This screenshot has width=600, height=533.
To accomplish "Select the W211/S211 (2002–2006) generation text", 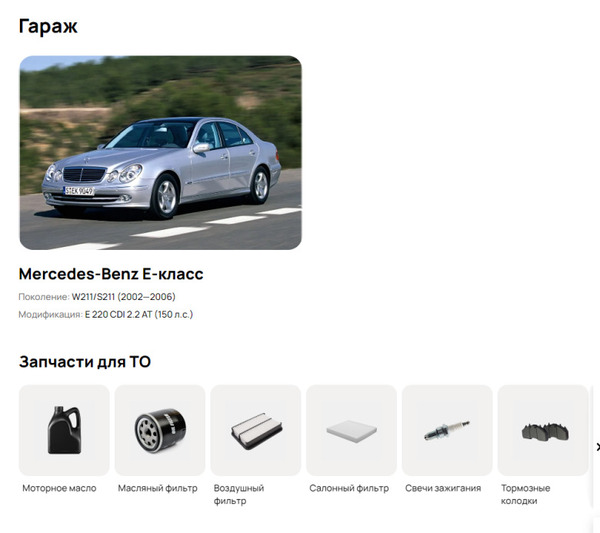I will coord(124,297).
